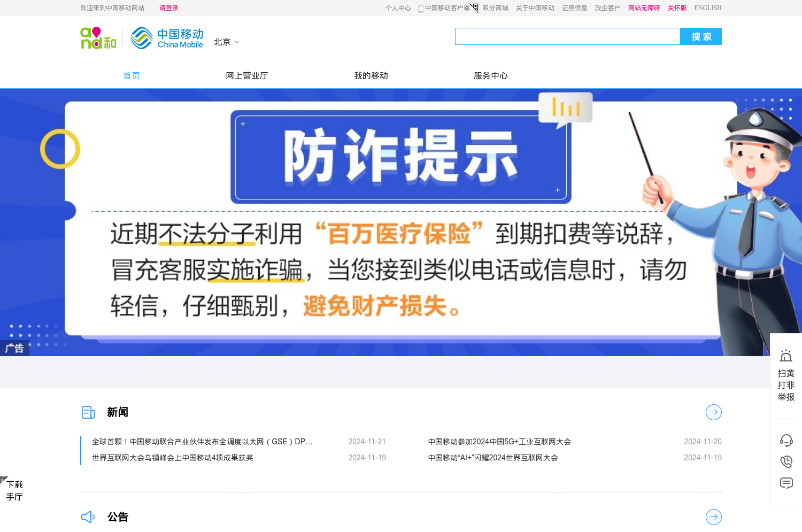Click the date 2024-11-20
Image resolution: width=802 pixels, height=532 pixels.
(703, 442)
